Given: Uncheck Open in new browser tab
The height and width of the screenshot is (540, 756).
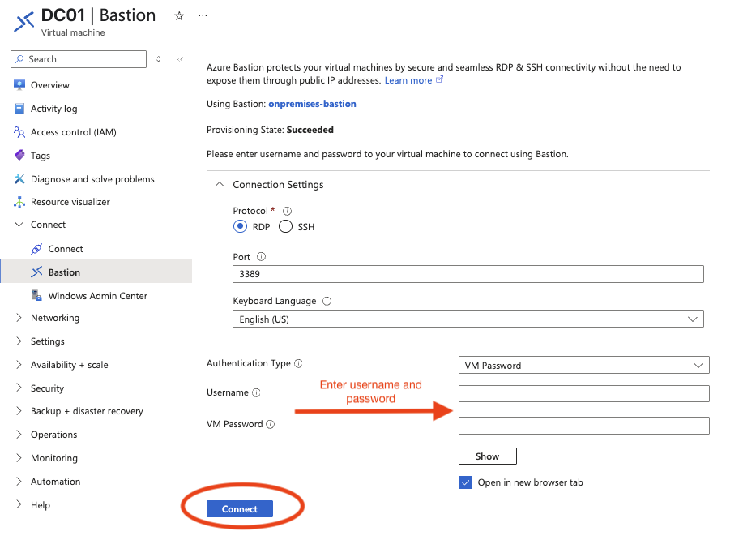Looking at the screenshot, I should [465, 482].
